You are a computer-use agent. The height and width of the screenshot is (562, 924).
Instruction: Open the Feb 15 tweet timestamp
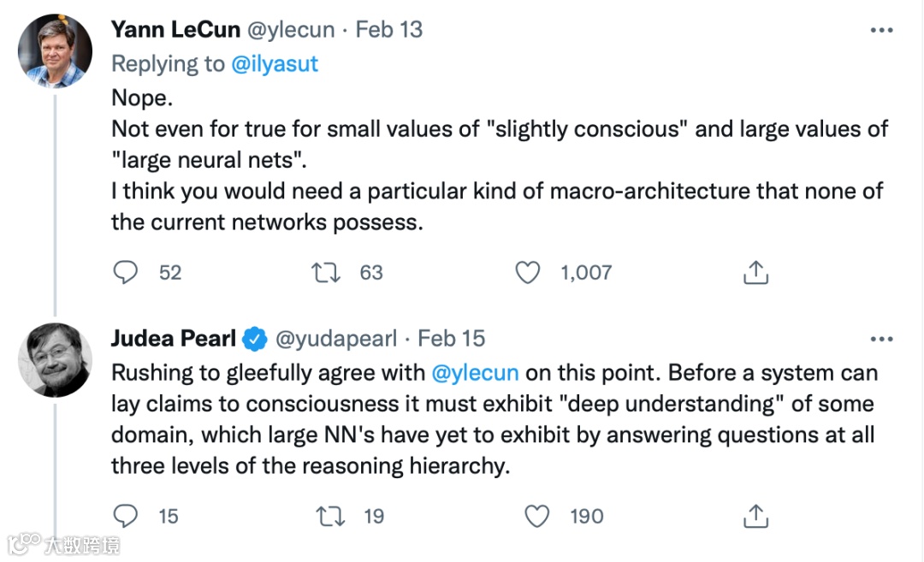(452, 339)
